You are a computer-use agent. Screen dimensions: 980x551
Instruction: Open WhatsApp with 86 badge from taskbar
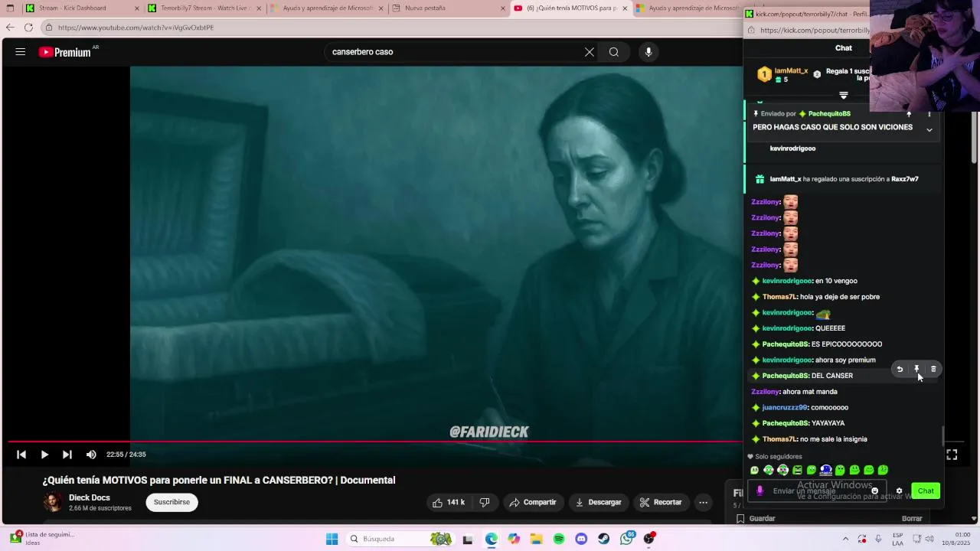627,539
